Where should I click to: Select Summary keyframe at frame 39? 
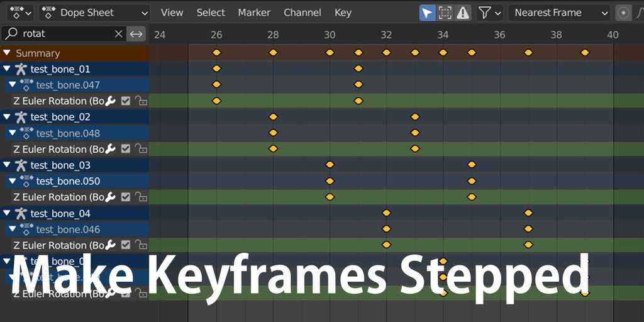pos(585,53)
